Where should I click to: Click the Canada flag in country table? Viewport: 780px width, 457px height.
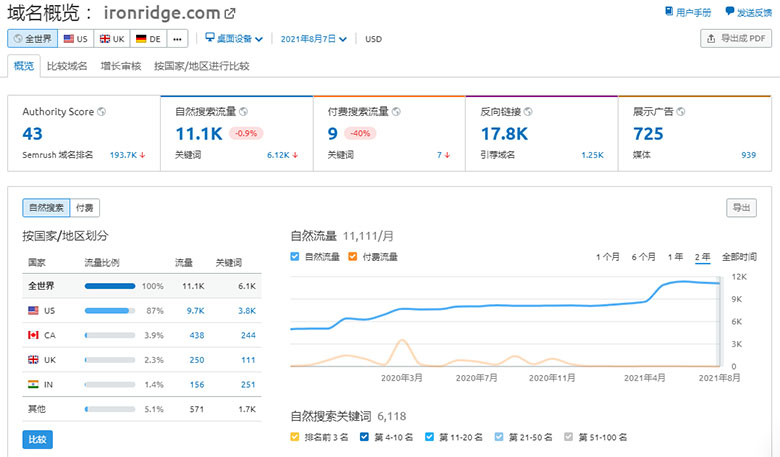click(x=33, y=335)
